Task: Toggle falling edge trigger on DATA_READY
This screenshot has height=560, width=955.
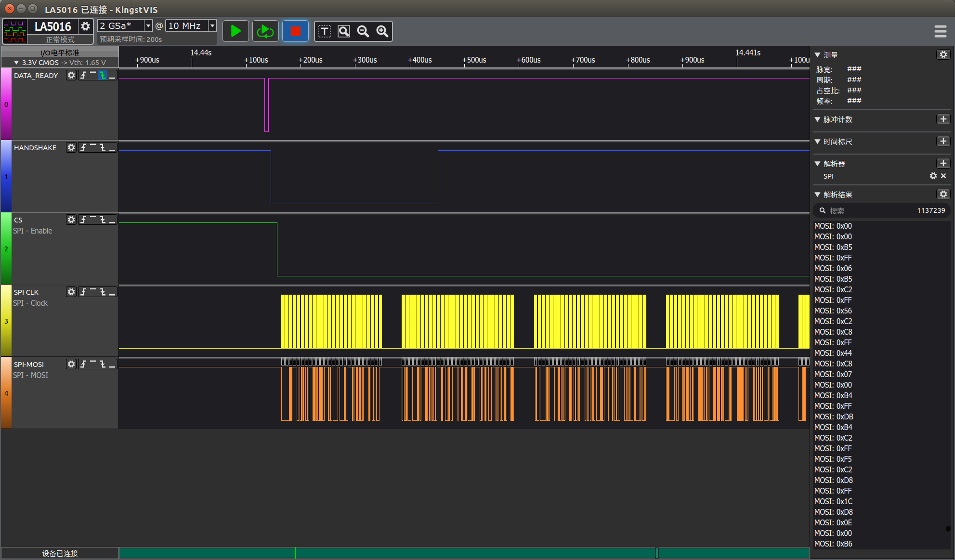Action: tap(103, 75)
